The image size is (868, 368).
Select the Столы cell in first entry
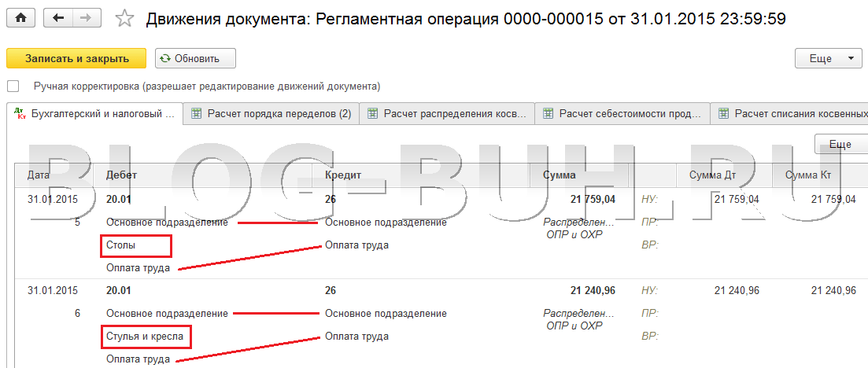tap(137, 245)
